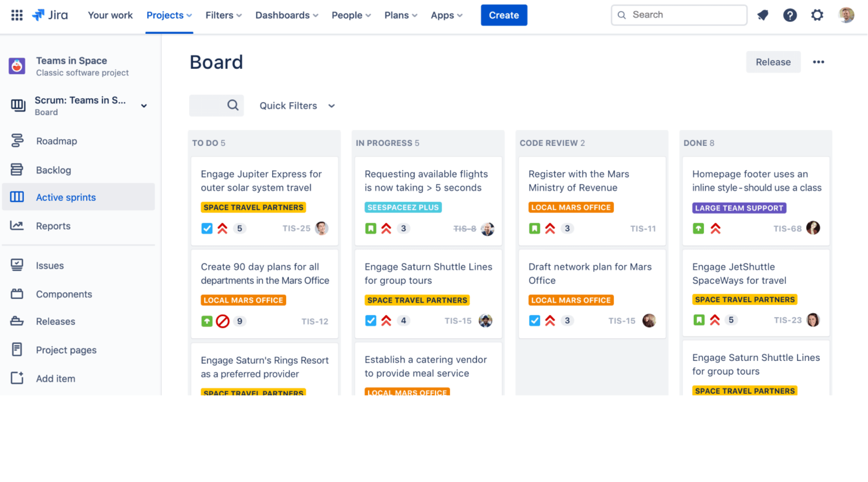Select Active sprints in the sidebar
Viewport: 868px width, 482px height.
tap(78, 197)
